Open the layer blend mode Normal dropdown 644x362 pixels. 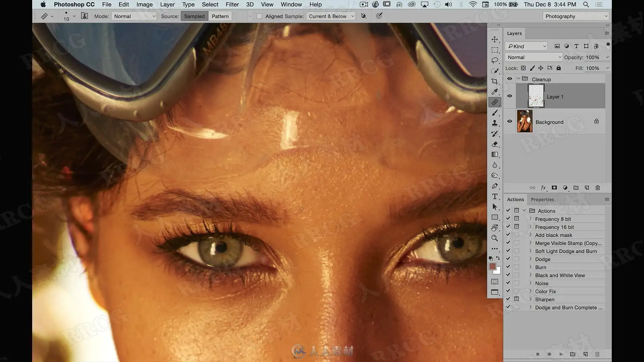point(534,57)
